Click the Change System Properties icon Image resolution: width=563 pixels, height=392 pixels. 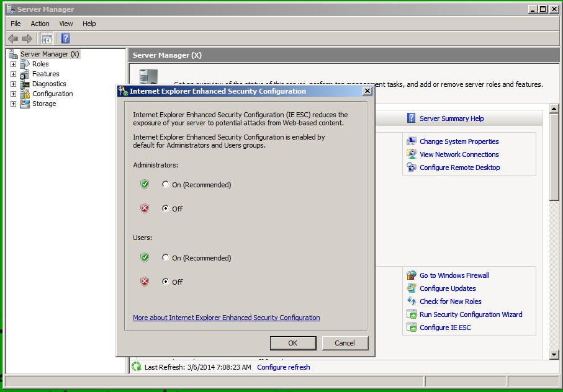(x=411, y=141)
